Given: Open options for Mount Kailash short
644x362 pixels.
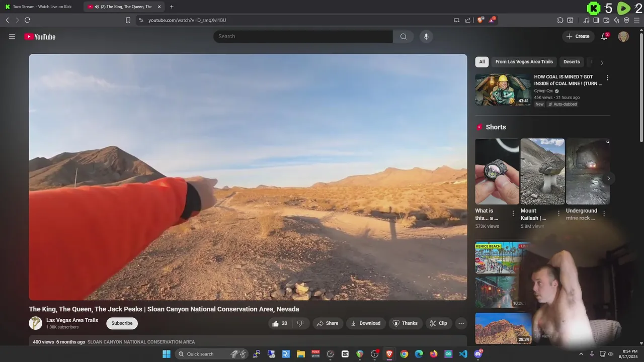Looking at the screenshot, I should [558, 213].
